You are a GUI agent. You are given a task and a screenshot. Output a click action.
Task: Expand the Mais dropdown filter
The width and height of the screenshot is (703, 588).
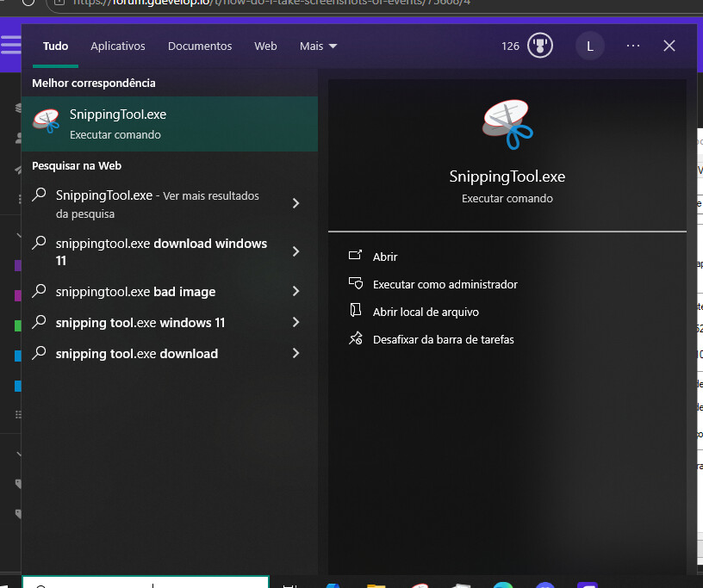[318, 46]
